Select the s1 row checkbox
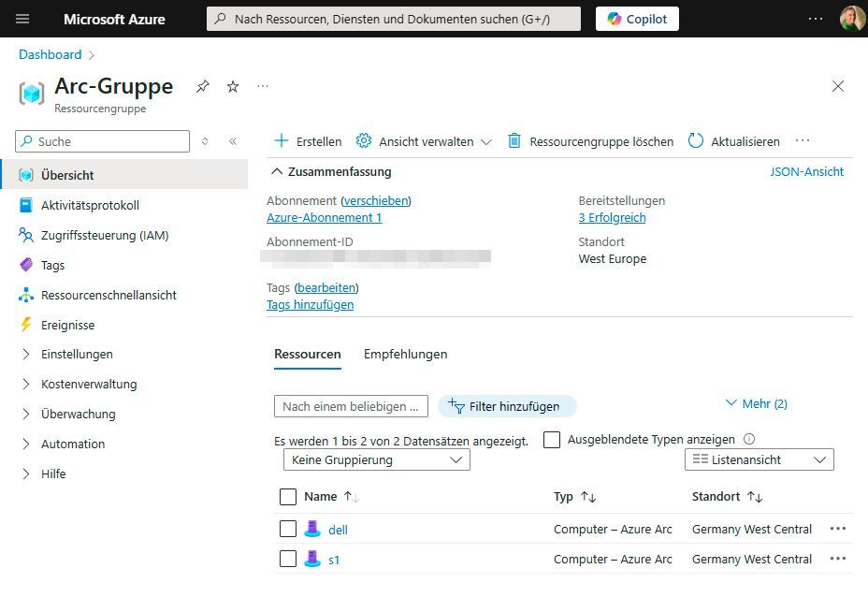 tap(288, 559)
